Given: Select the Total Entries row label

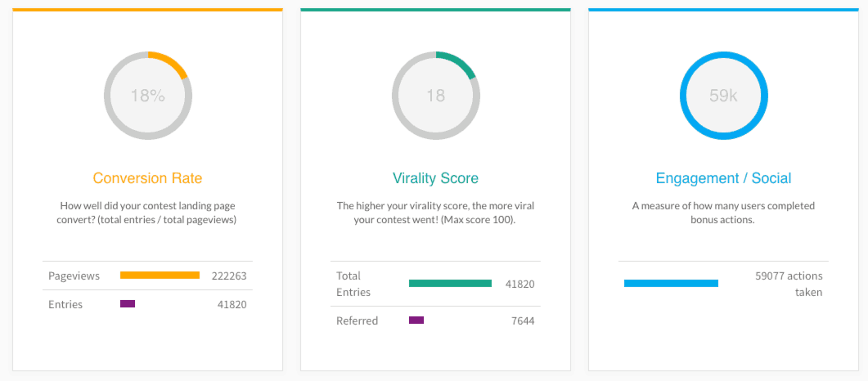Looking at the screenshot, I should pos(353,284).
